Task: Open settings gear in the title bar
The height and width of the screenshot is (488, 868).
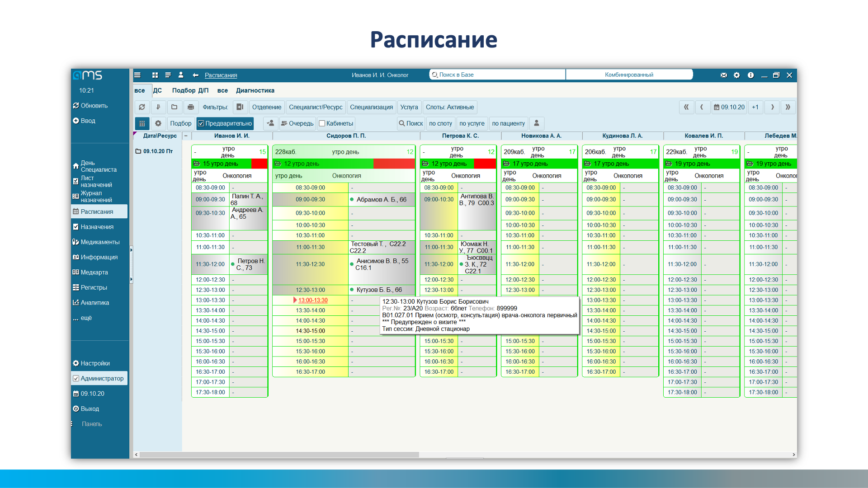Action: click(x=737, y=75)
